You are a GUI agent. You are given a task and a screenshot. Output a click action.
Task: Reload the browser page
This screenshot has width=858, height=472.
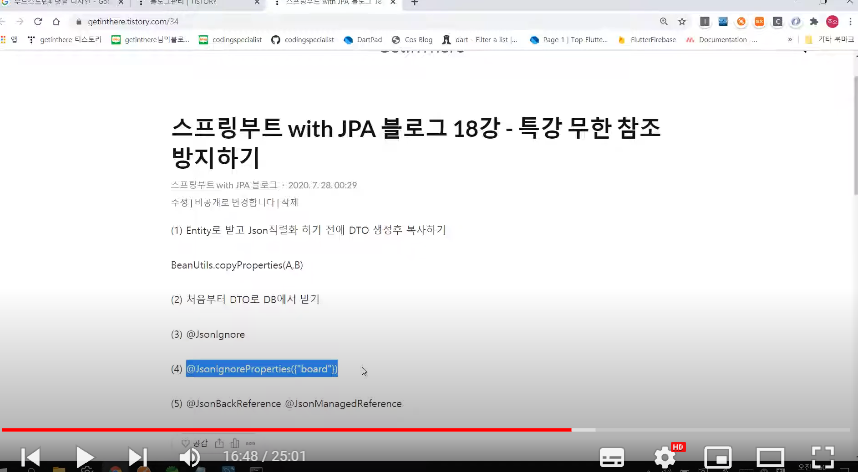click(x=38, y=21)
